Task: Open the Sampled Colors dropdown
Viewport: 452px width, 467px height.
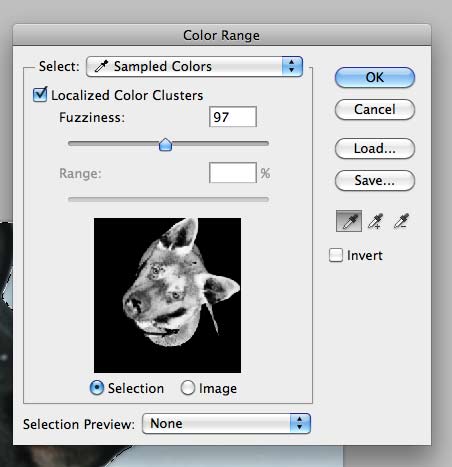Action: click(195, 66)
